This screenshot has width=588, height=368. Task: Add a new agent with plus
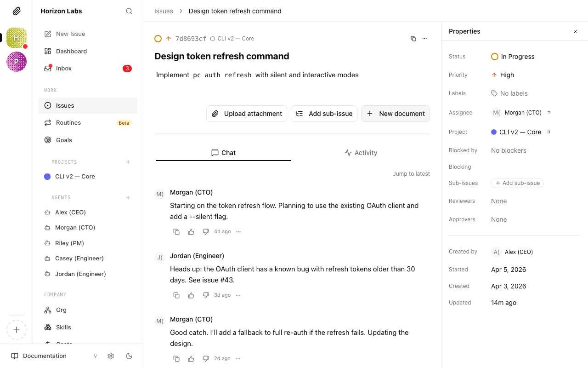[x=128, y=198]
